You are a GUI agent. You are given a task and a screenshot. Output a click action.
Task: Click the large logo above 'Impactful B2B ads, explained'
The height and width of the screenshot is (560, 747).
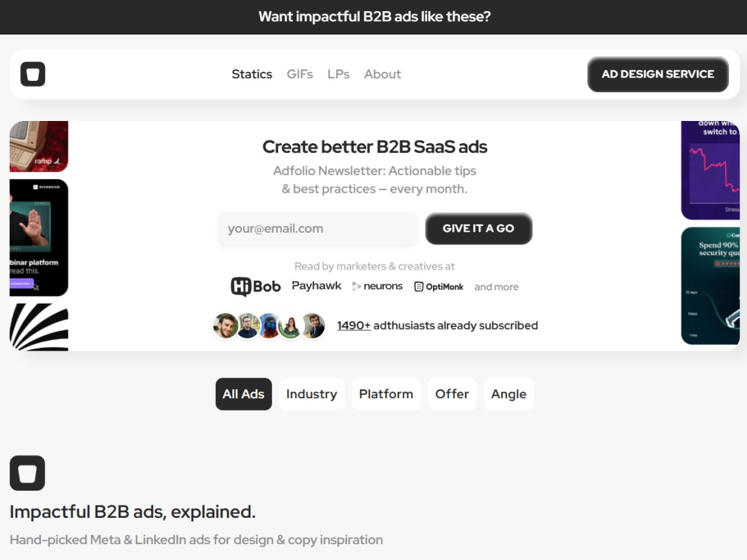[27, 473]
